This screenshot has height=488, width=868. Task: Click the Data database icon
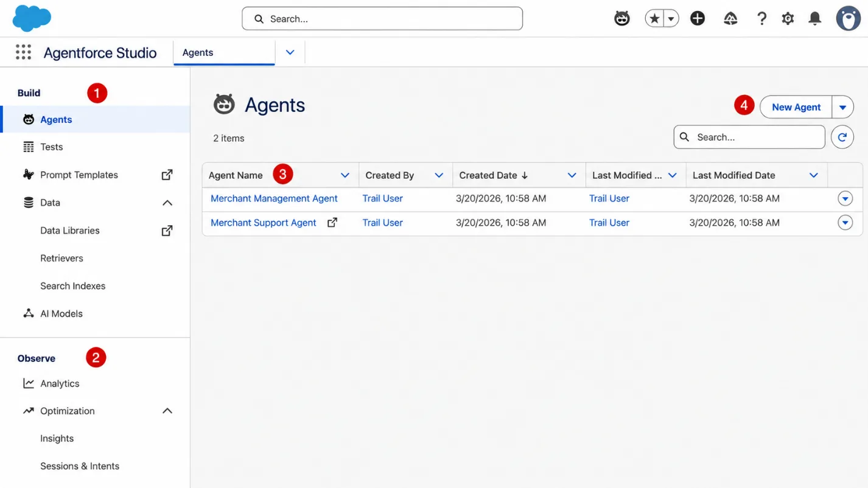(29, 203)
